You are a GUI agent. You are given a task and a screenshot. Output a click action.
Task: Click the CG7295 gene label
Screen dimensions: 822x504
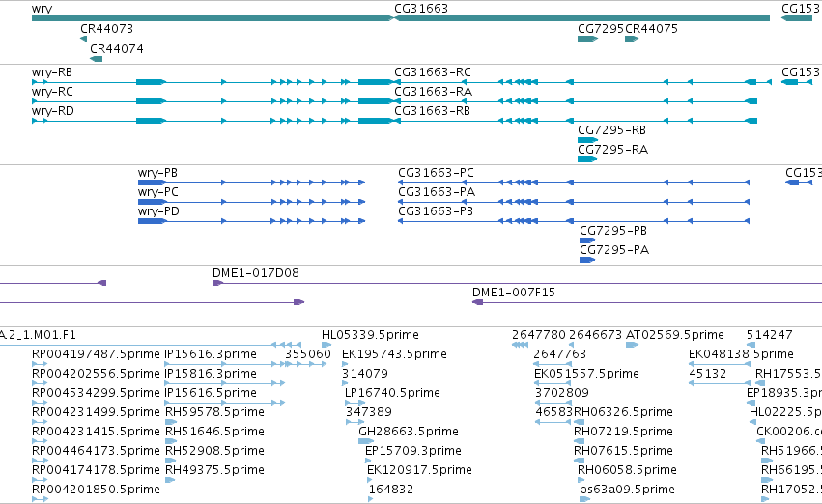601,29
